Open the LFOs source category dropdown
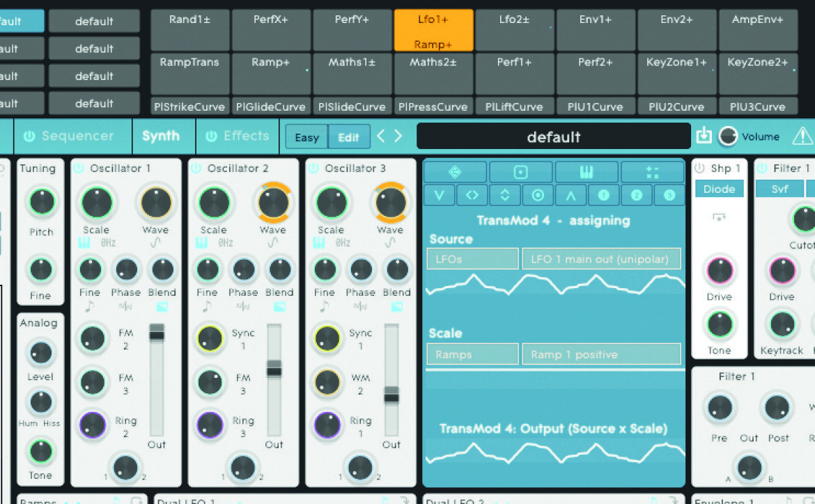The height and width of the screenshot is (504, 815). (472, 259)
